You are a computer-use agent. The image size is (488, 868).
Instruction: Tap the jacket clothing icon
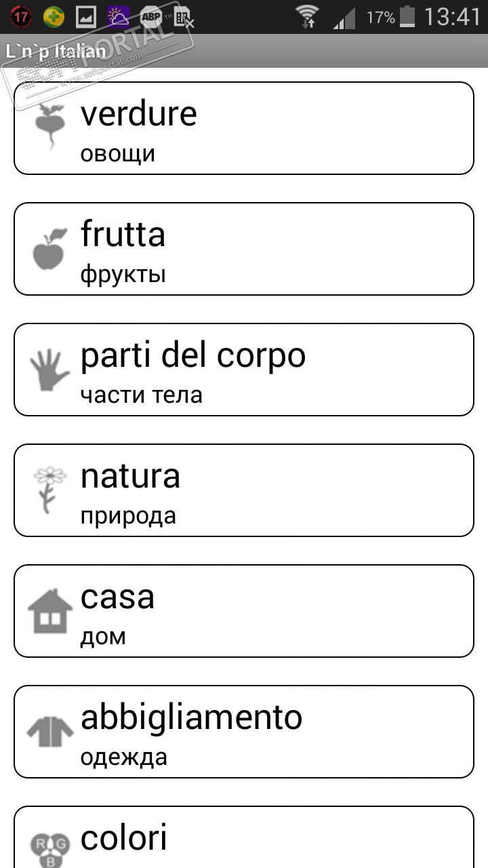49,731
